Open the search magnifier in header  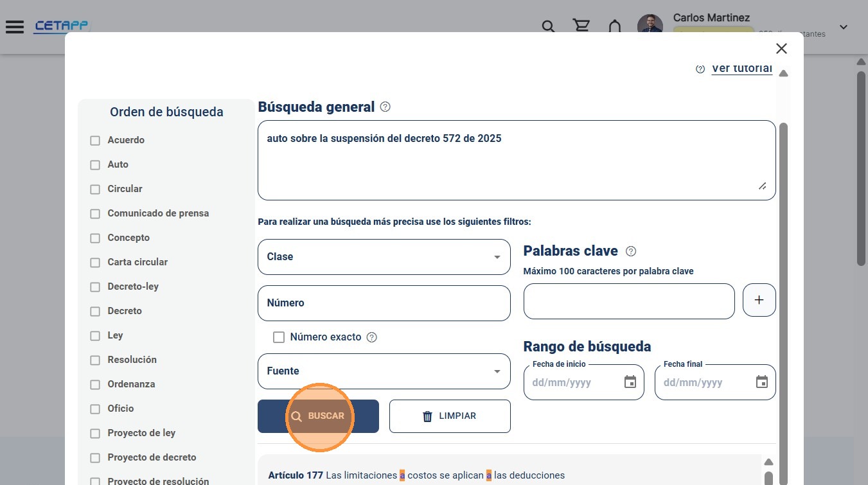(548, 26)
